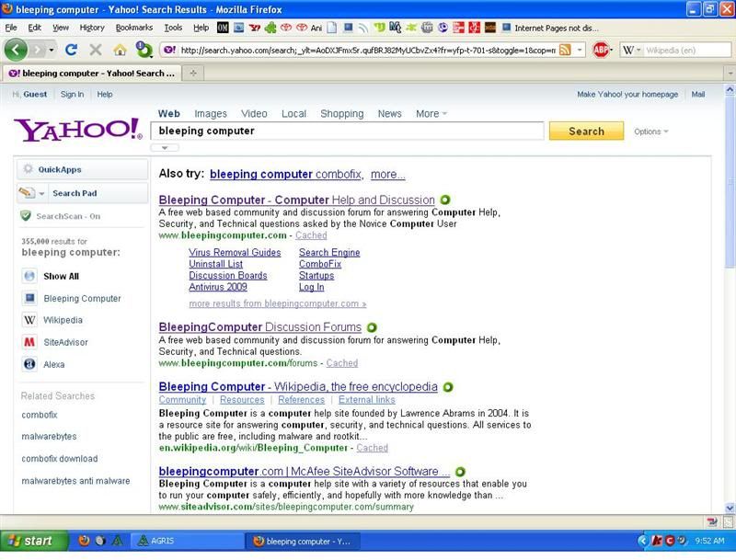
Task: Click the QuickApps gear icon
Action: 29,169
